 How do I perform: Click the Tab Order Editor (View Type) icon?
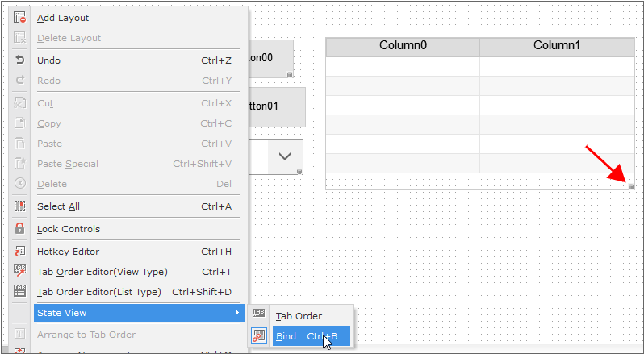click(x=20, y=272)
